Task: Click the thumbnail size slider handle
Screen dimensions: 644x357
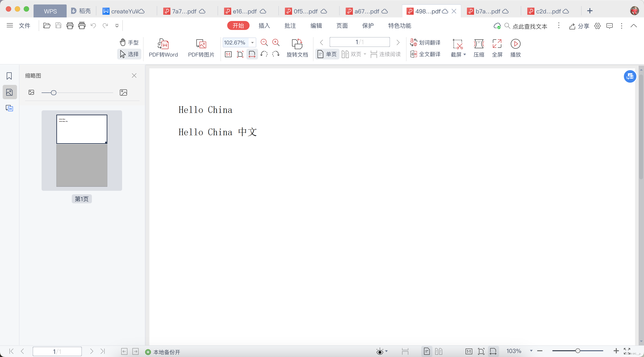Action: (53, 93)
